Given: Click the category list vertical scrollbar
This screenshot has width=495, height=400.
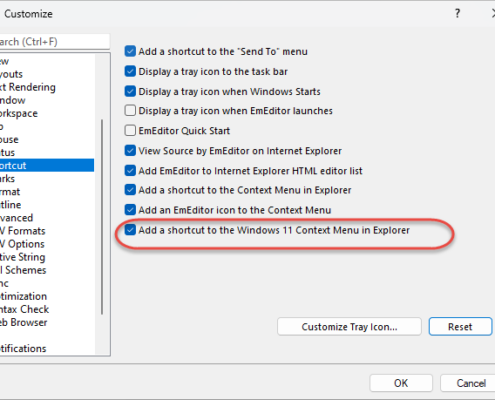Looking at the screenshot, I should [102, 217].
